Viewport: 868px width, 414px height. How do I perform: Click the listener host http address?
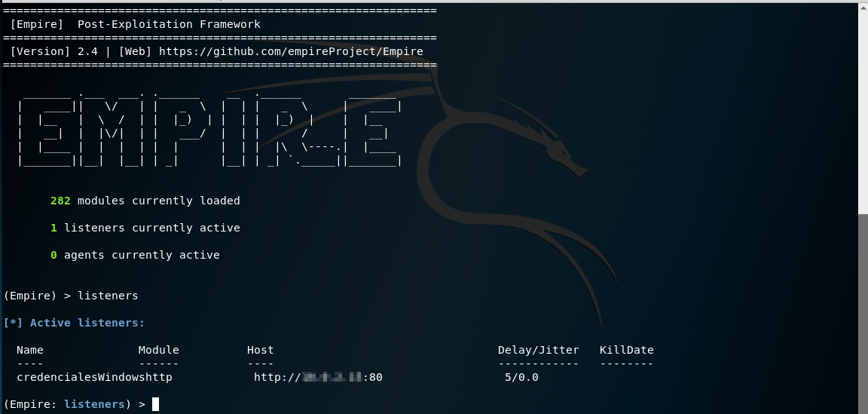tap(318, 377)
